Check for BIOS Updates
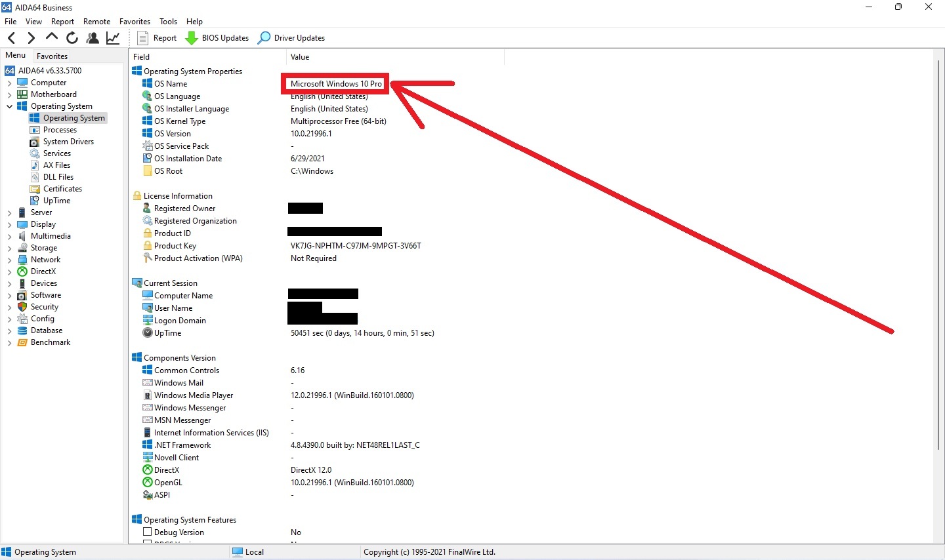Image resolution: width=945 pixels, height=560 pixels. click(217, 38)
